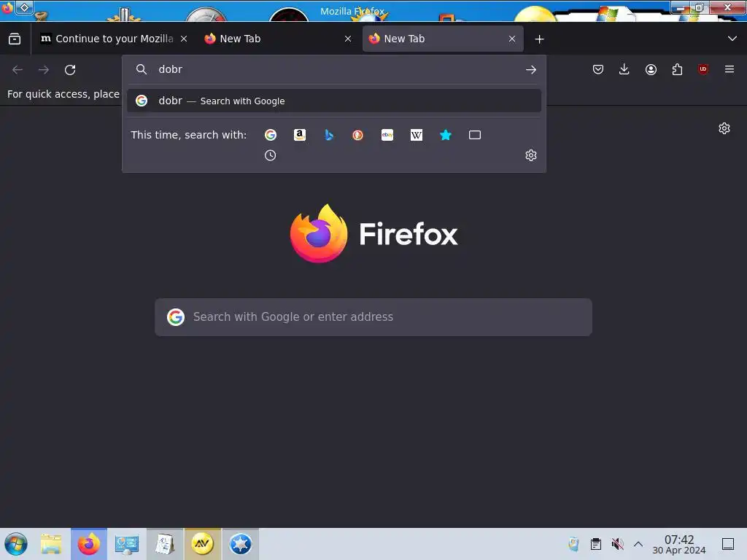This screenshot has width=747, height=560.
Task: Search history with clock icon
Action: [x=270, y=155]
